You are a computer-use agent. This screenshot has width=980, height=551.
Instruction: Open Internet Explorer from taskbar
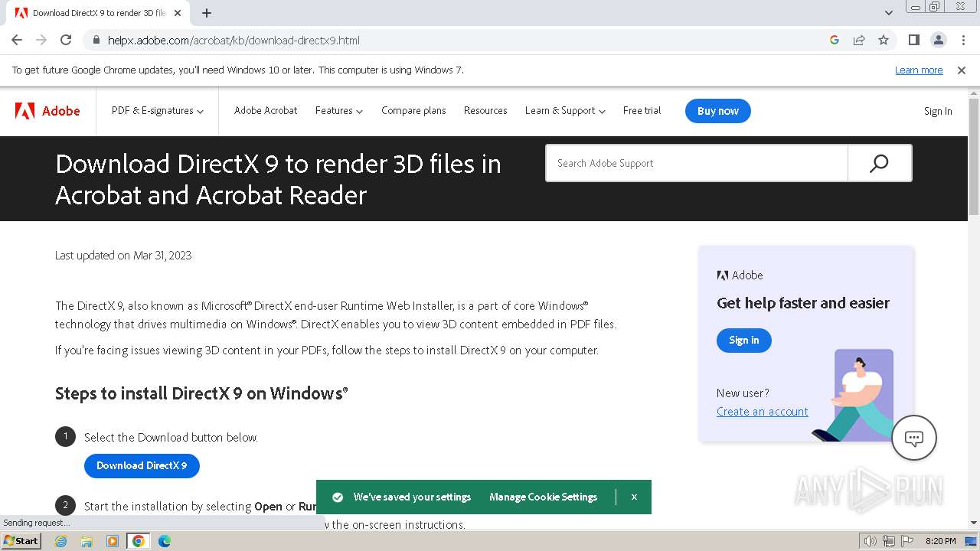click(61, 541)
